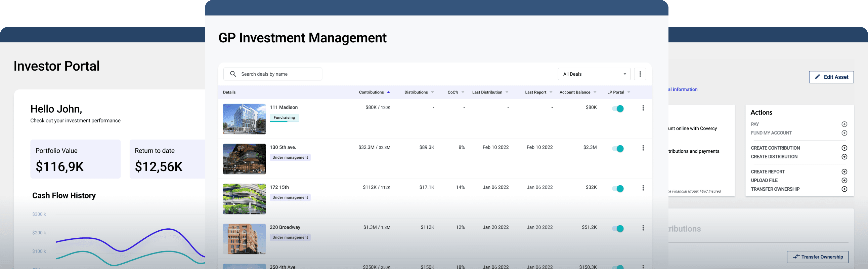Switch off LP Portal for 220 Broadway

(x=618, y=229)
